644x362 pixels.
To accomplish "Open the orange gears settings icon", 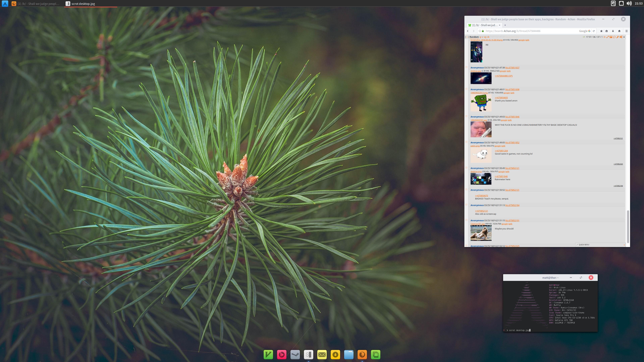I will [621, 37].
